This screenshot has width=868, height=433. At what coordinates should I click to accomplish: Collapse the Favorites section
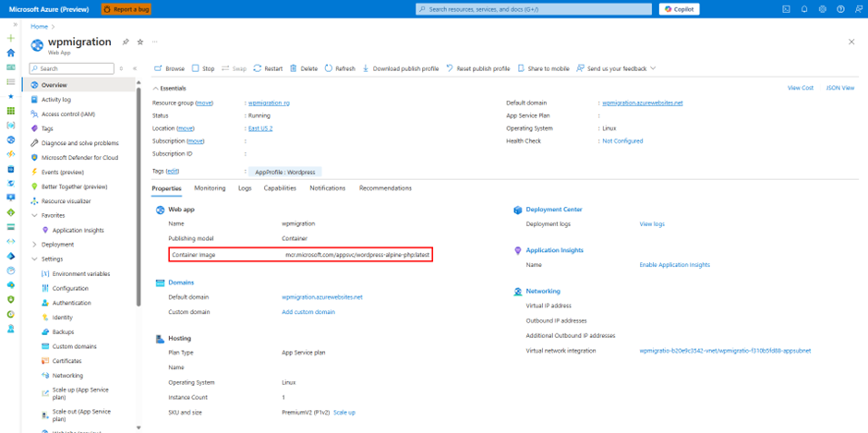(x=35, y=215)
